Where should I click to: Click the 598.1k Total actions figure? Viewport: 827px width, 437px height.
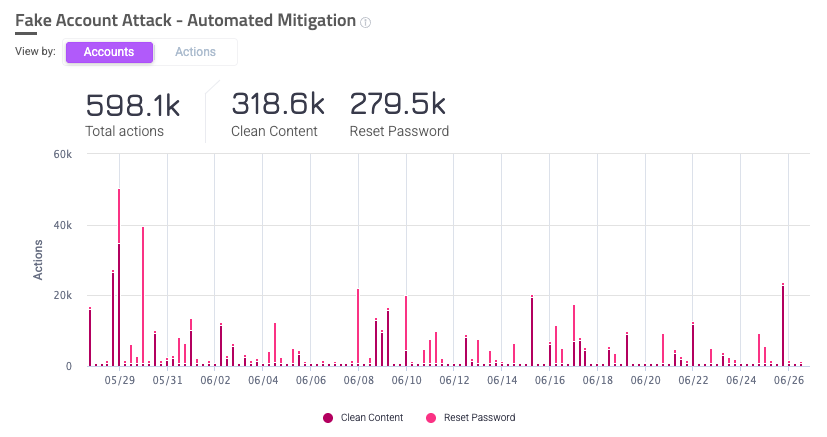(132, 105)
